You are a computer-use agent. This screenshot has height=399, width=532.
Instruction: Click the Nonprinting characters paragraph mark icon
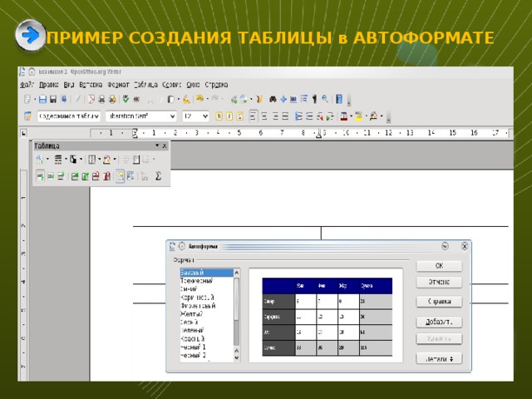pyautogui.click(x=314, y=99)
